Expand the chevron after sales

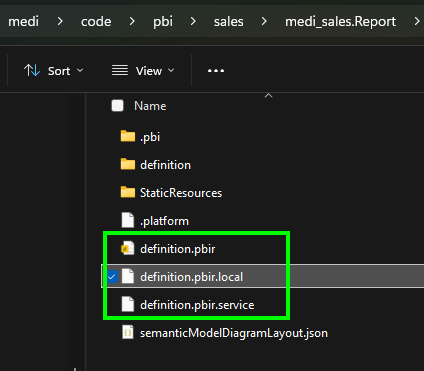click(264, 22)
